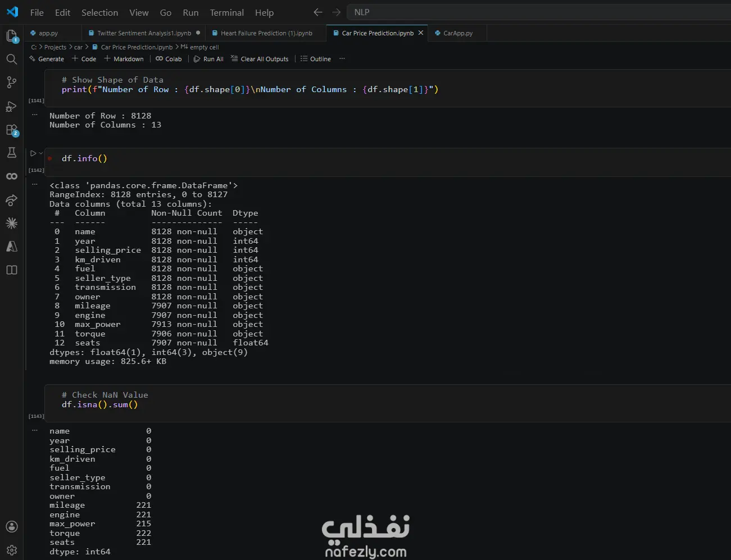The image size is (731, 560).
Task: Click the 'max_power 7913 non-null' info row
Action: 159,324
